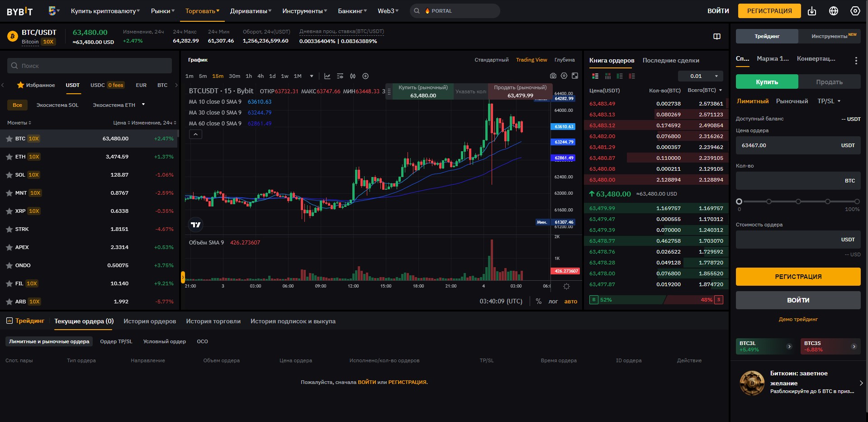Screen dimensions: 868x422
Task: Click Купить (рыночный) quick buy button
Action: 423,91
